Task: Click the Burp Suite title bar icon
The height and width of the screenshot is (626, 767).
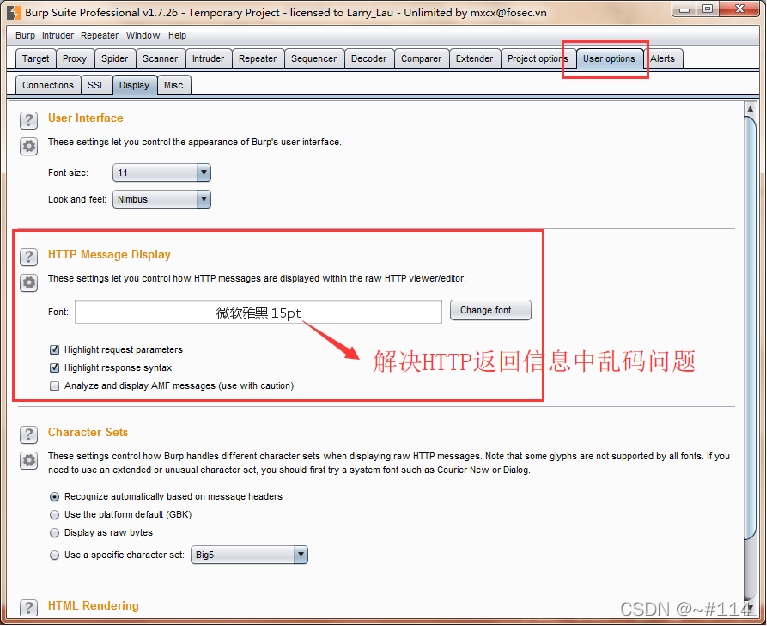Action: pos(14,12)
